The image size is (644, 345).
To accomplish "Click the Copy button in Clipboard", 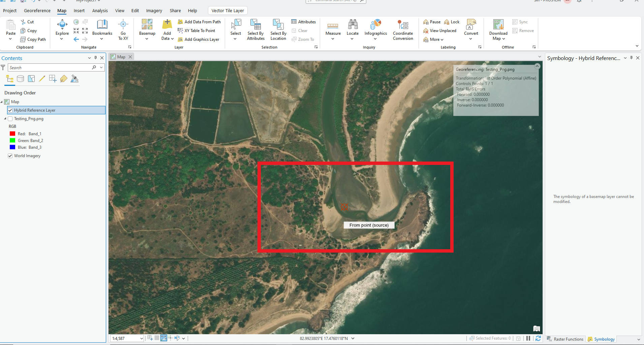I will coord(29,31).
